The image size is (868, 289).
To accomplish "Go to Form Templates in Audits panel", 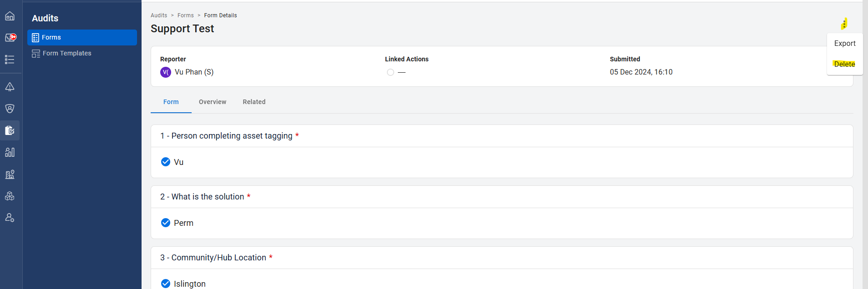I will tap(67, 54).
